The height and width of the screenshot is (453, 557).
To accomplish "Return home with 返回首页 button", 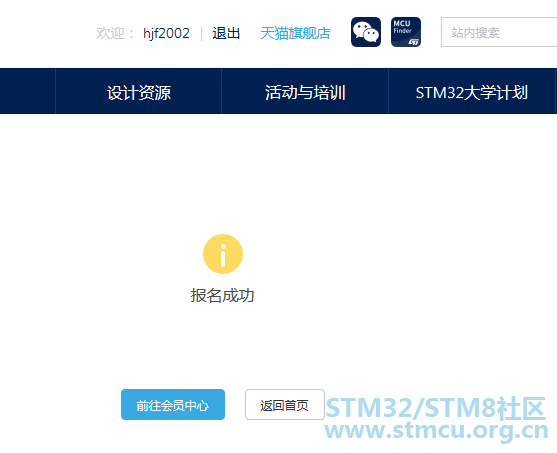I will click(x=285, y=405).
